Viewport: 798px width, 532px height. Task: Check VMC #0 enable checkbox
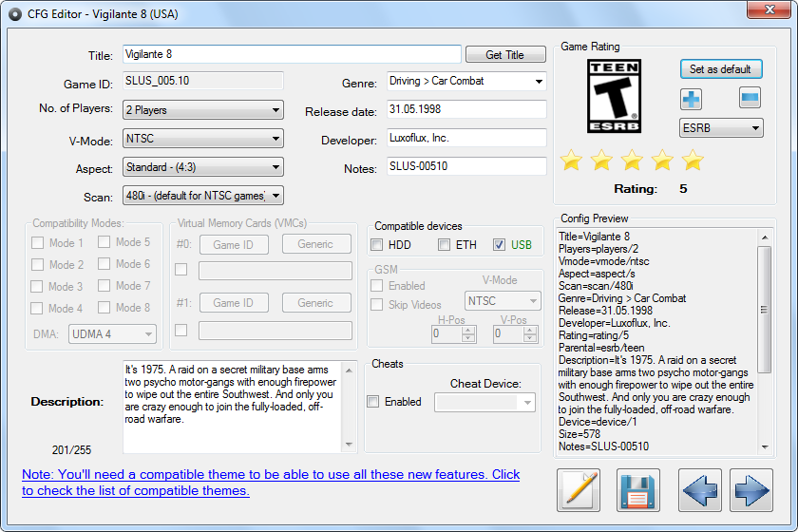pyautogui.click(x=180, y=269)
